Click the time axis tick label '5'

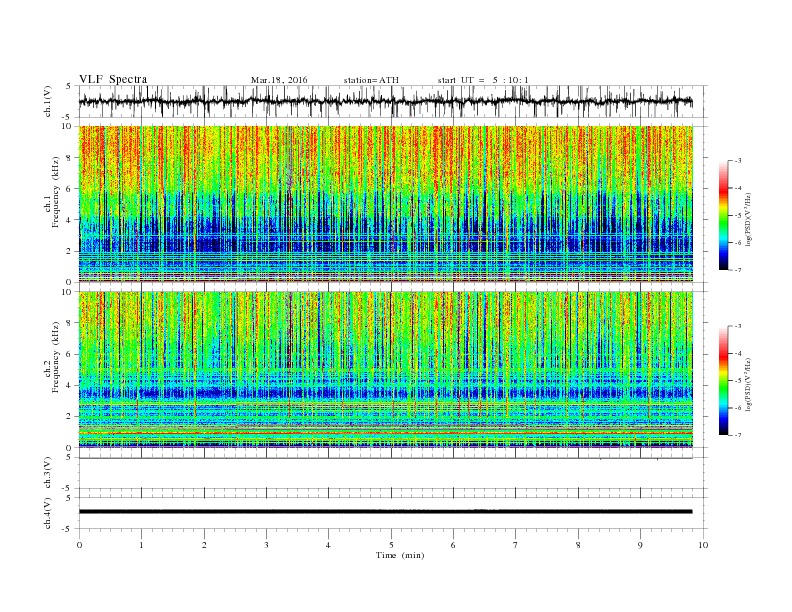391,545
